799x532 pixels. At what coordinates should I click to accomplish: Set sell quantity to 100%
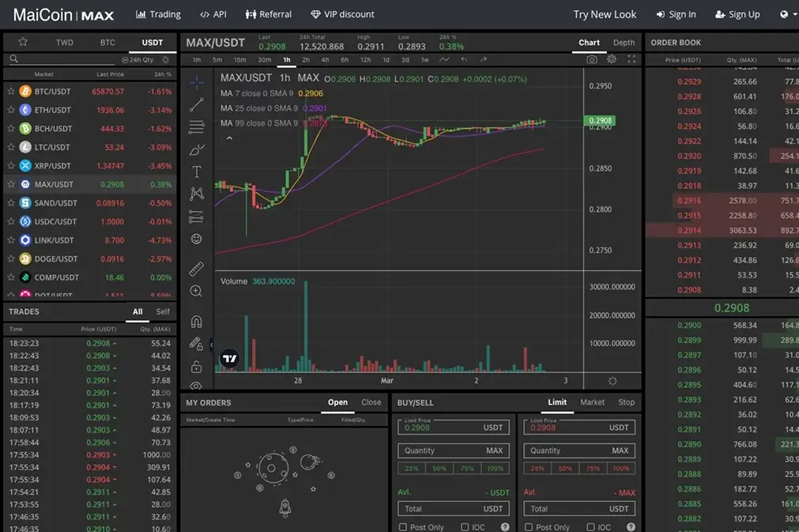[620, 468]
